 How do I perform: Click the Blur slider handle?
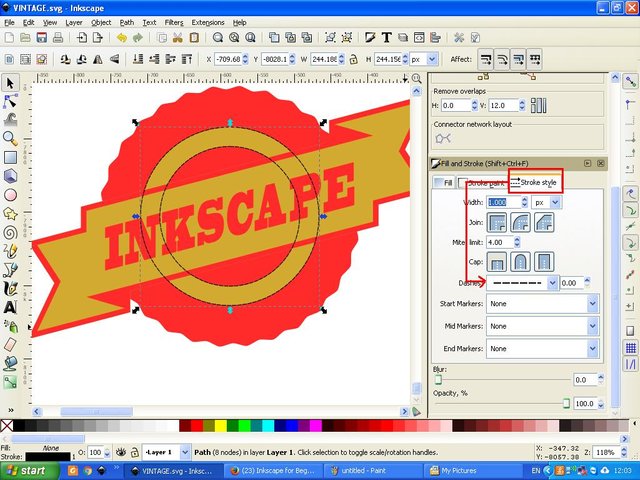pyautogui.click(x=438, y=380)
